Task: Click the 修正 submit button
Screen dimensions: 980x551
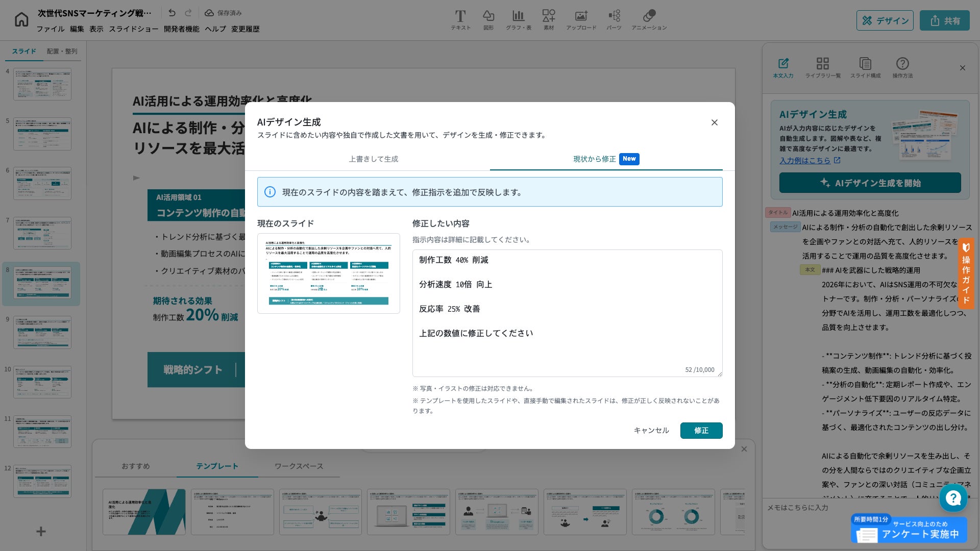Action: (x=701, y=431)
